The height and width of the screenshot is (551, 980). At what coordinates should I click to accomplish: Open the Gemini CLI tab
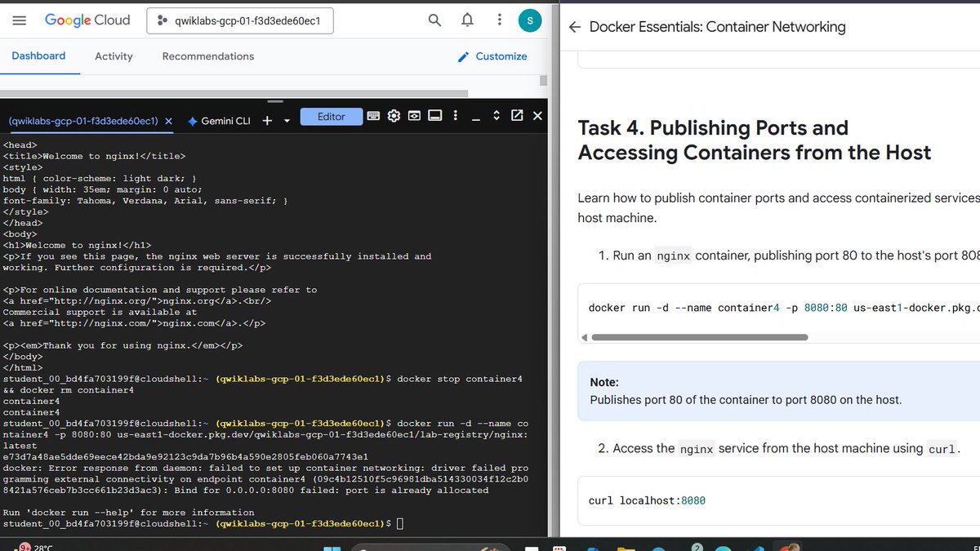(220, 121)
